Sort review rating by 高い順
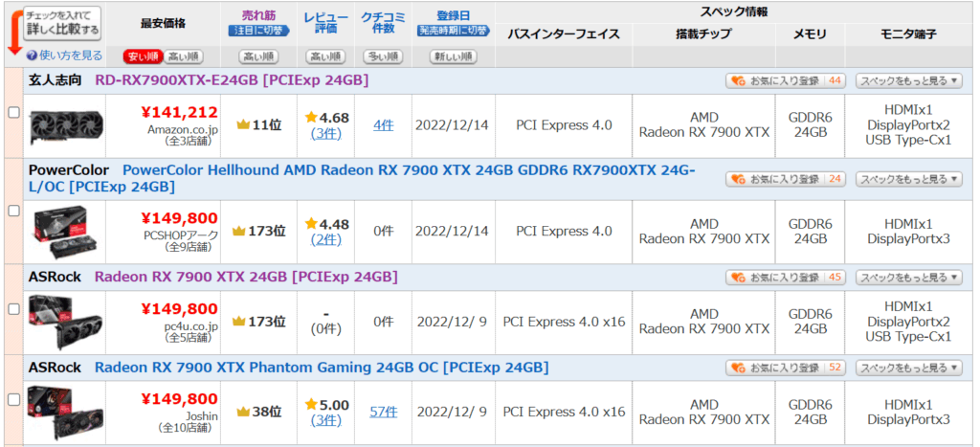The width and height of the screenshot is (980, 447). (x=325, y=56)
